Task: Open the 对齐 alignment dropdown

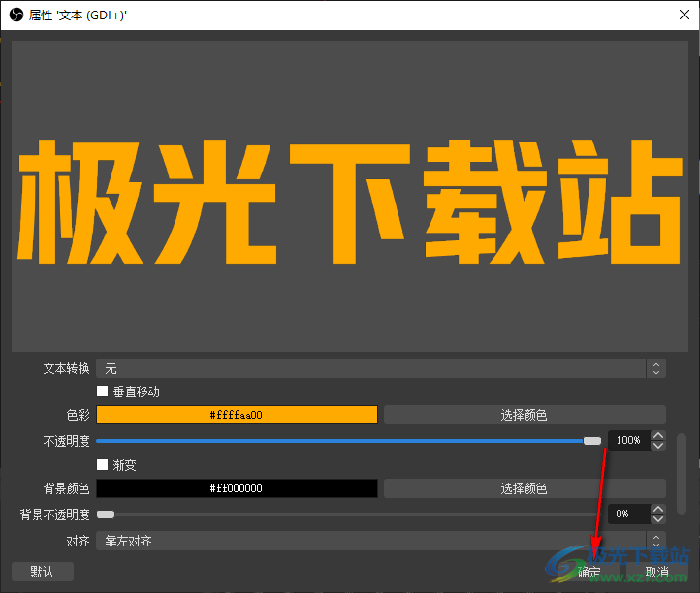Action: point(381,541)
